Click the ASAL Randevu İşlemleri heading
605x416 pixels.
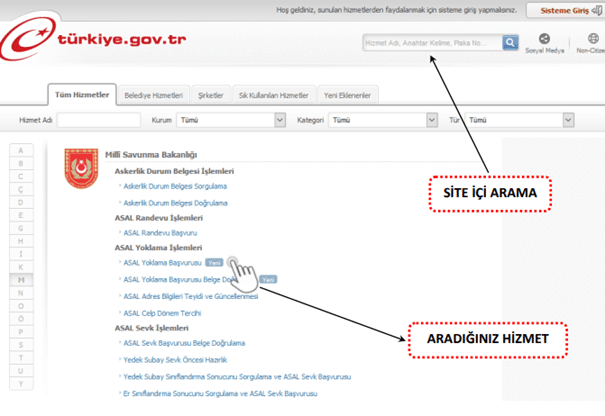tap(159, 218)
